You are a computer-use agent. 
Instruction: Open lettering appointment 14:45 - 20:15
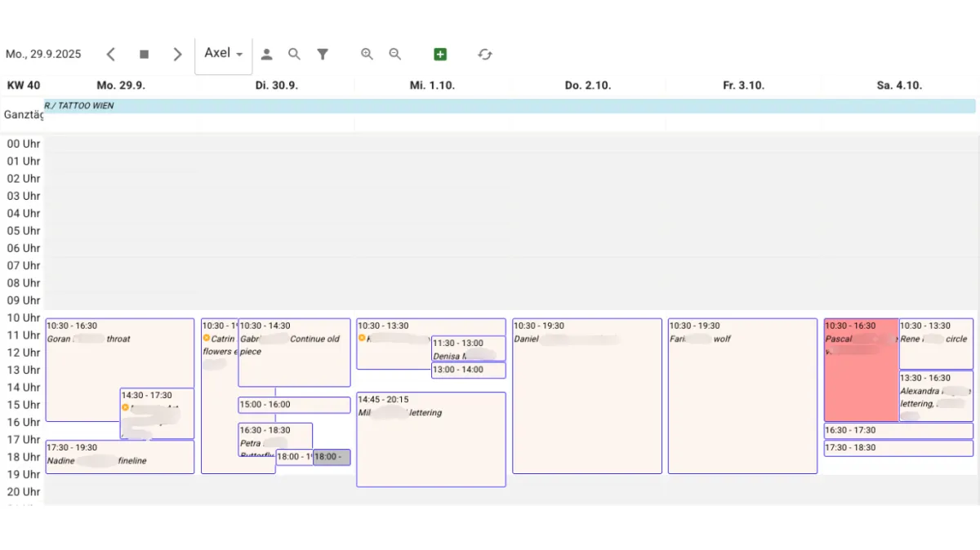(x=431, y=440)
